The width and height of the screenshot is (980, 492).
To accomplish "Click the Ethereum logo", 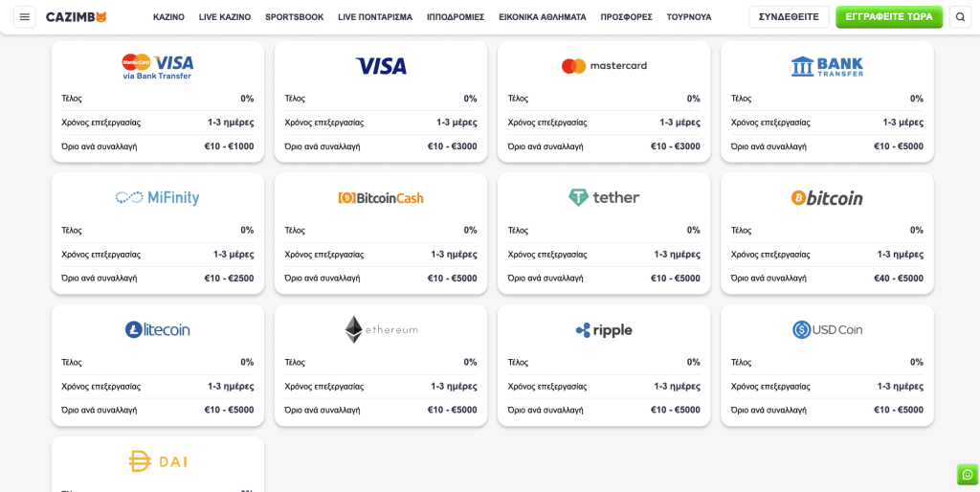I will (x=381, y=329).
